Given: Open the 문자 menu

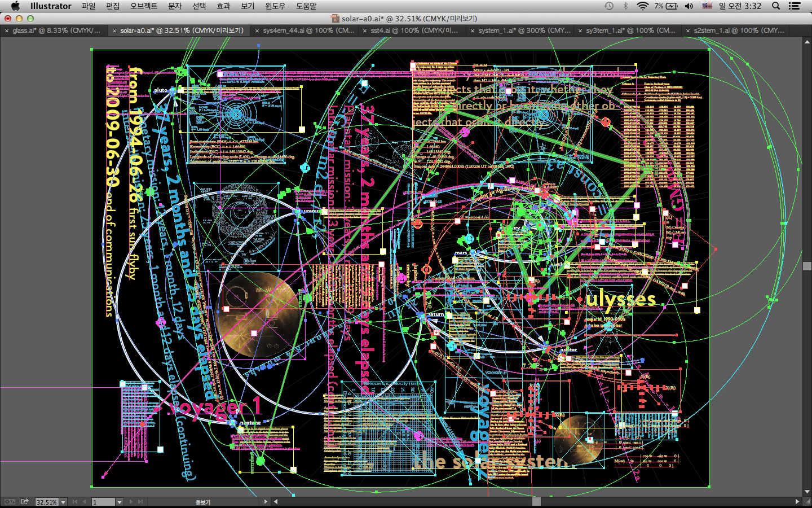Looking at the screenshot, I should click(x=175, y=6).
